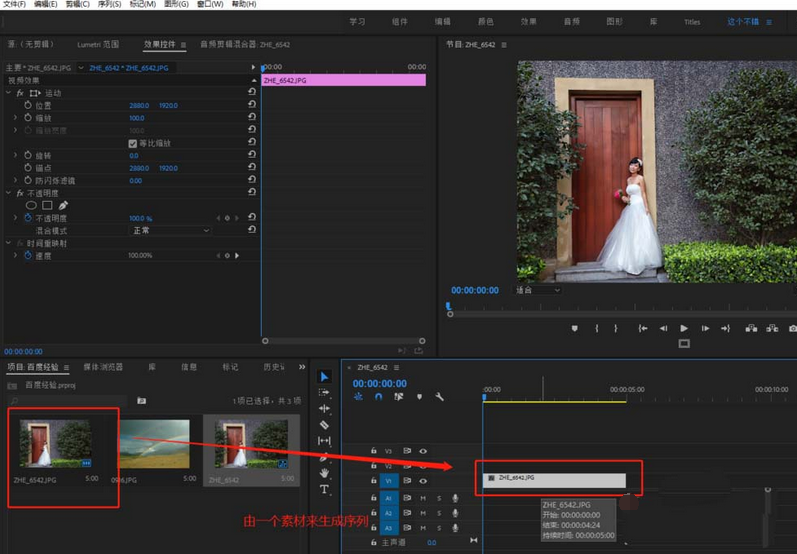This screenshot has height=554, width=797.
Task: Reset the 位置 position parameter
Action: (252, 105)
